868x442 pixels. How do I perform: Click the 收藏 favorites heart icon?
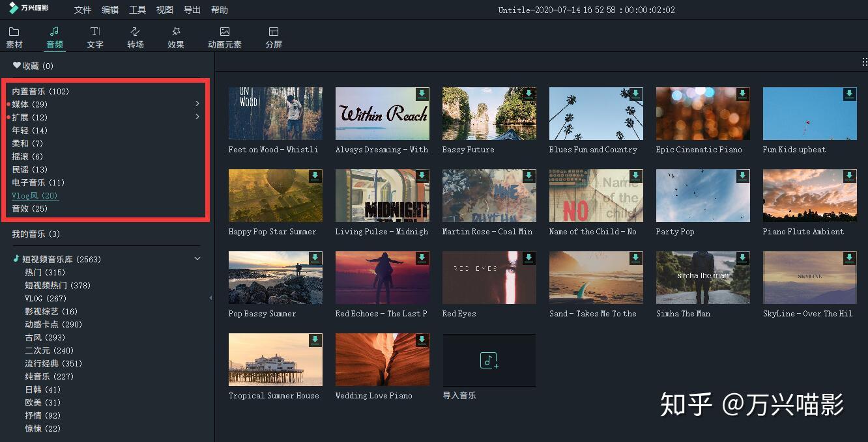click(16, 65)
